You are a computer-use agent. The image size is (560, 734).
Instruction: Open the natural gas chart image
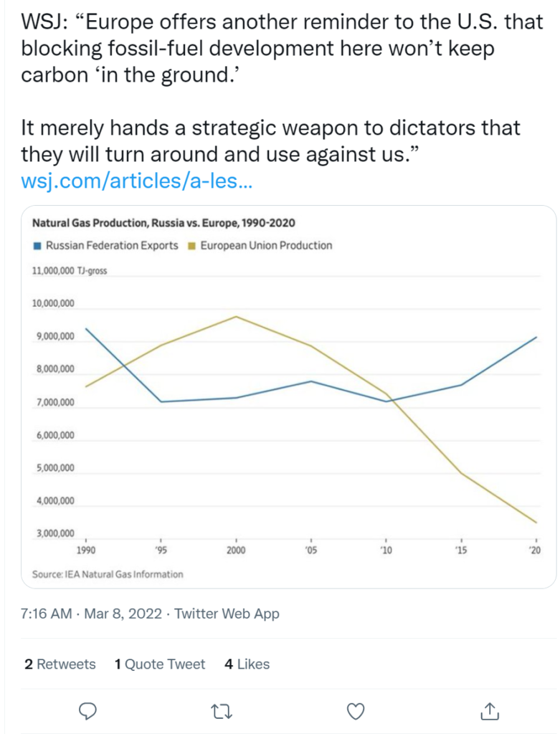(288, 396)
